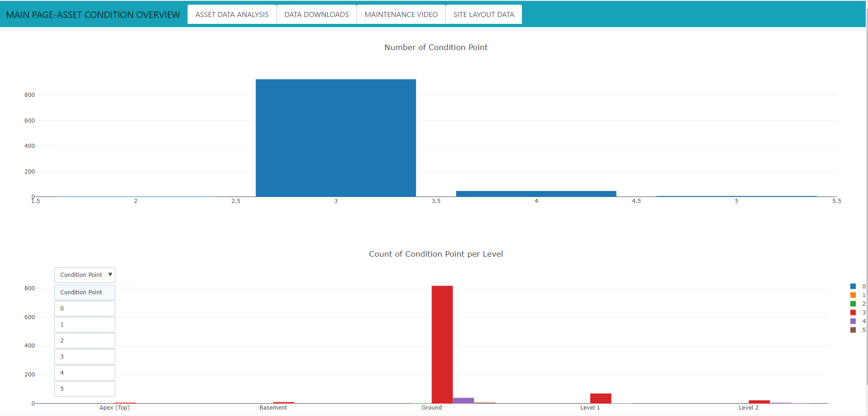
Task: Open the Condition Point dropdown
Action: click(x=85, y=275)
